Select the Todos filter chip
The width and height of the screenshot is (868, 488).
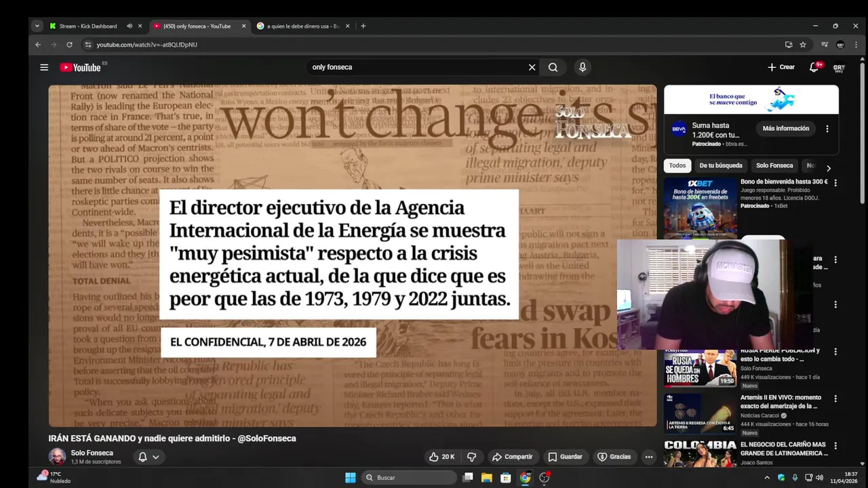coord(677,165)
